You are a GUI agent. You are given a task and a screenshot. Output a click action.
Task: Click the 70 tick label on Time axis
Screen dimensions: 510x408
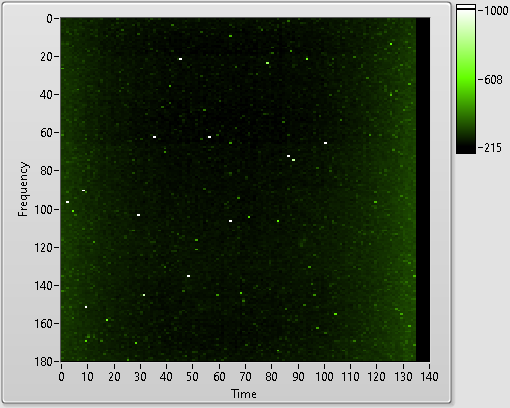pyautogui.click(x=245, y=377)
